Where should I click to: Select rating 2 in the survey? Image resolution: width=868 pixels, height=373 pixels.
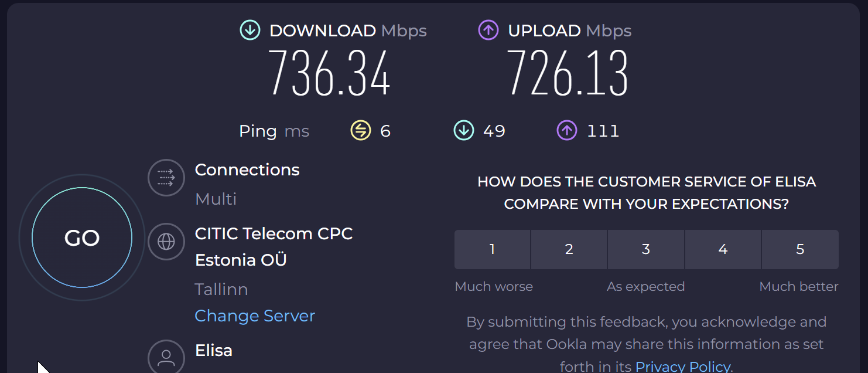coord(569,249)
